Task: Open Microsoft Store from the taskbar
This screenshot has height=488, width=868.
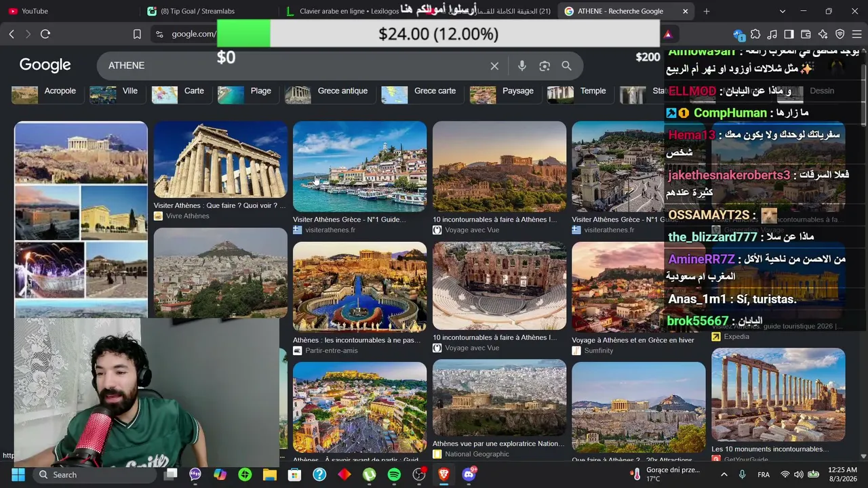Action: pyautogui.click(x=294, y=474)
